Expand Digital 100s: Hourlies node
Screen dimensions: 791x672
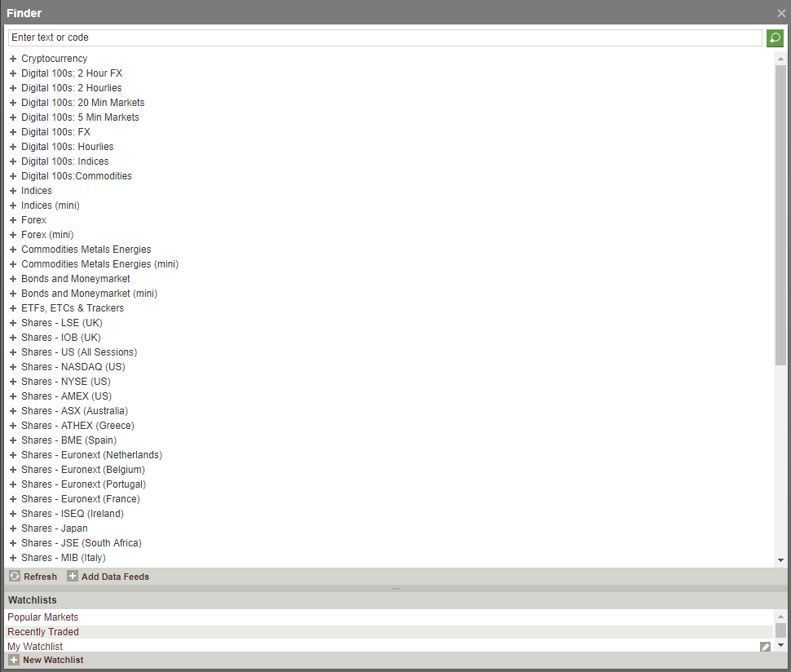[x=13, y=146]
